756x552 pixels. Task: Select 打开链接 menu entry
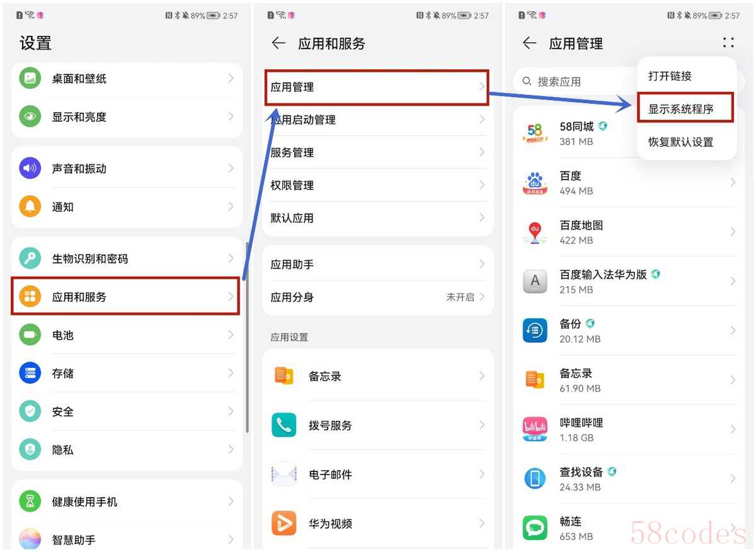pyautogui.click(x=670, y=76)
